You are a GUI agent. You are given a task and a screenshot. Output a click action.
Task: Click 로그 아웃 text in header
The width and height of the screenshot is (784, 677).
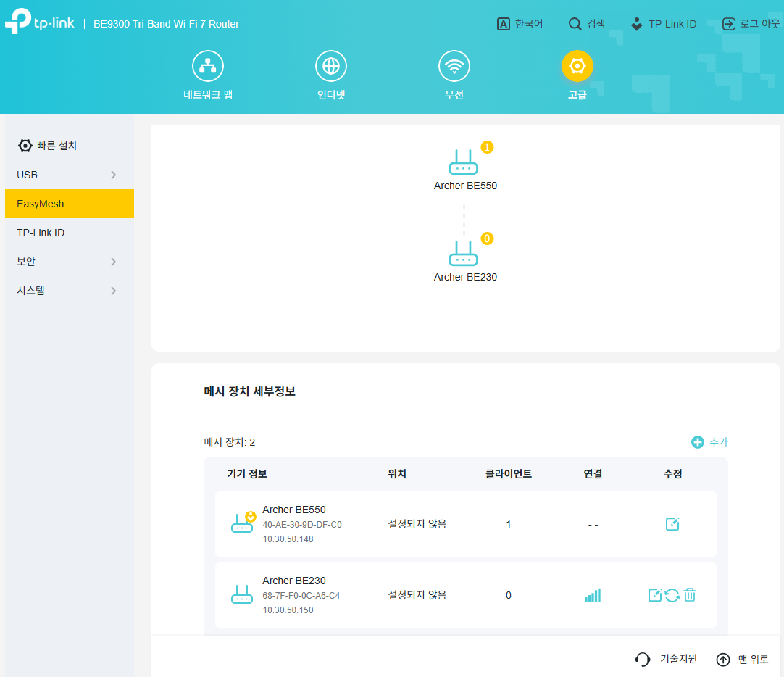tap(760, 23)
